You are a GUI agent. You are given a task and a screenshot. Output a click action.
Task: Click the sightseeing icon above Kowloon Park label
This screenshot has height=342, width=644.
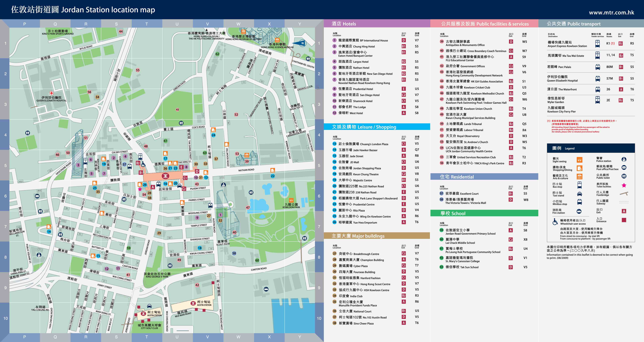tap(291, 201)
